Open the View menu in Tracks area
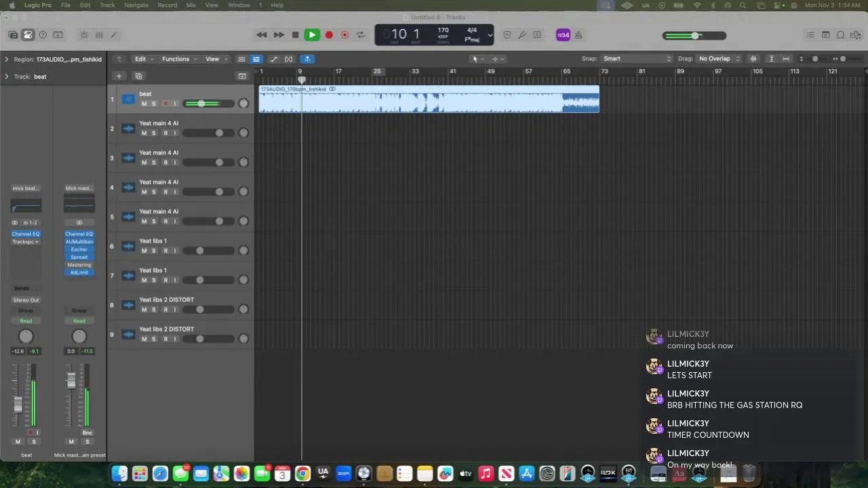Viewport: 868px width, 488px height. pos(216,59)
